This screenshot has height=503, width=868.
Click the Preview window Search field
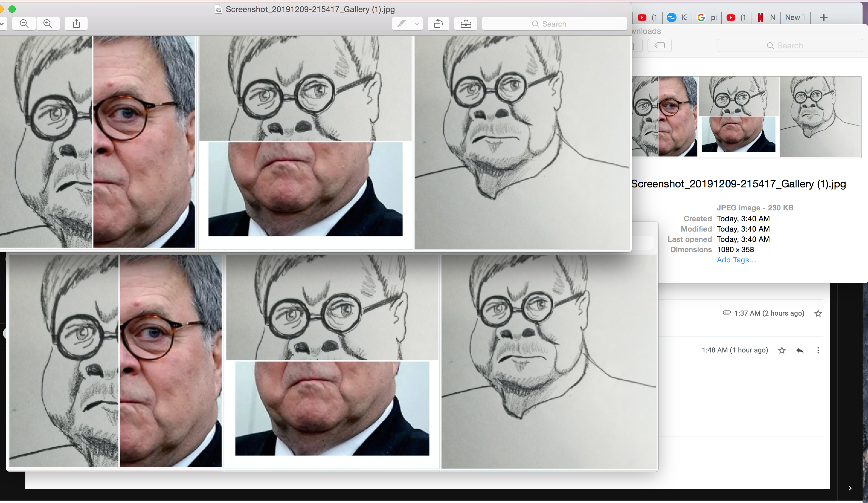pos(554,24)
